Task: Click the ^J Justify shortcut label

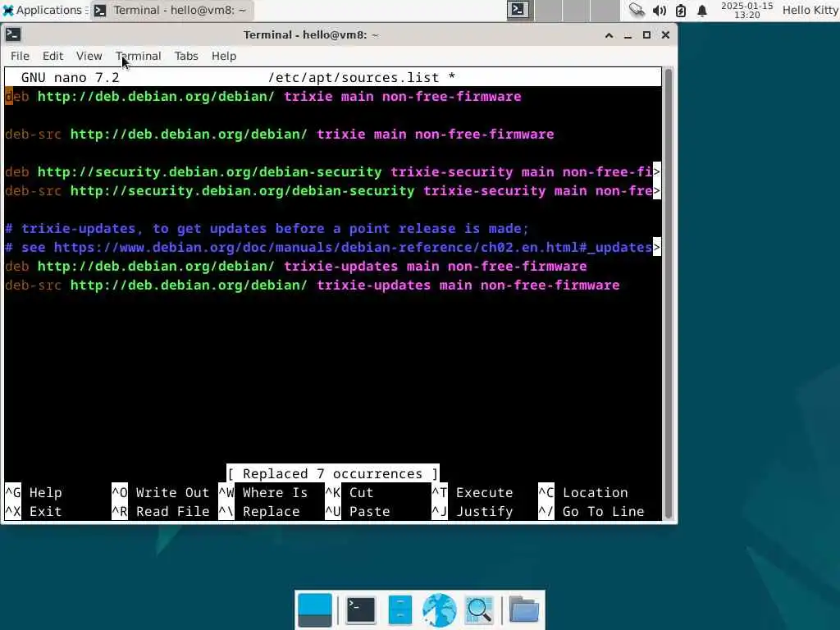Action: point(472,512)
